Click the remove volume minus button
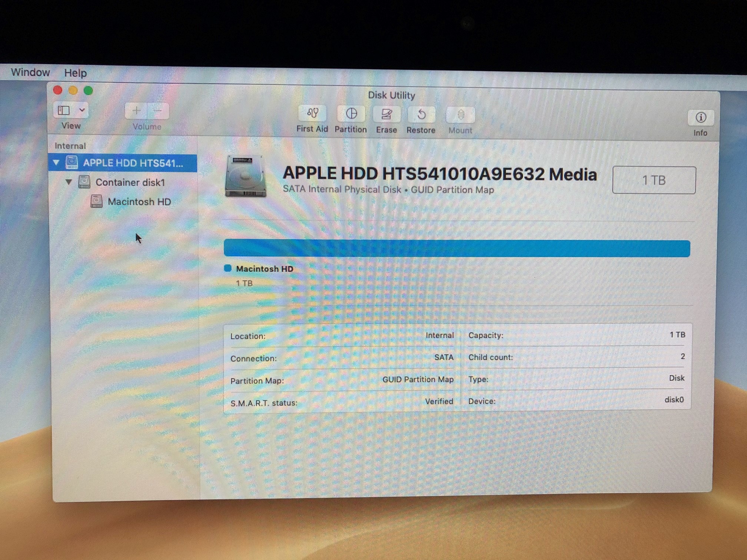The height and width of the screenshot is (560, 747). point(158,111)
